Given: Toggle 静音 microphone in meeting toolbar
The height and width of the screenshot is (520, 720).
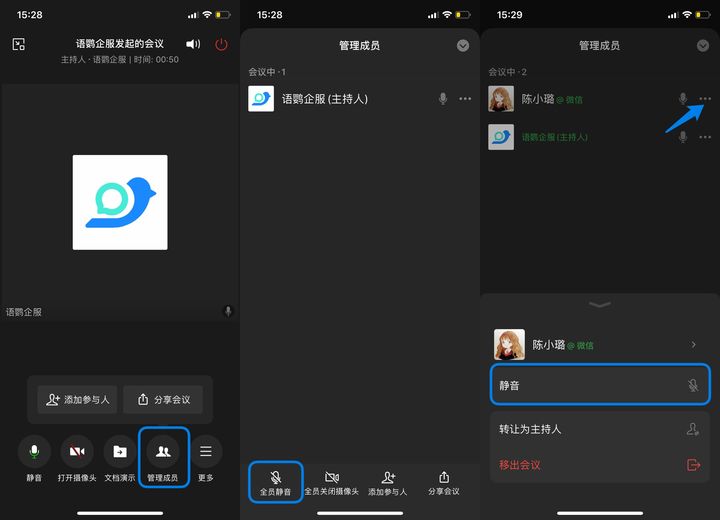Looking at the screenshot, I should pyautogui.click(x=34, y=458).
